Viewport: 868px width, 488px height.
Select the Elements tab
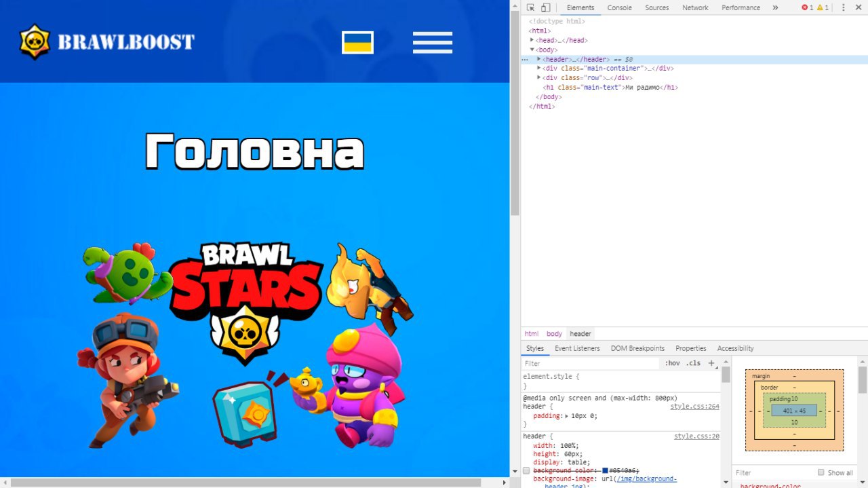click(580, 7)
